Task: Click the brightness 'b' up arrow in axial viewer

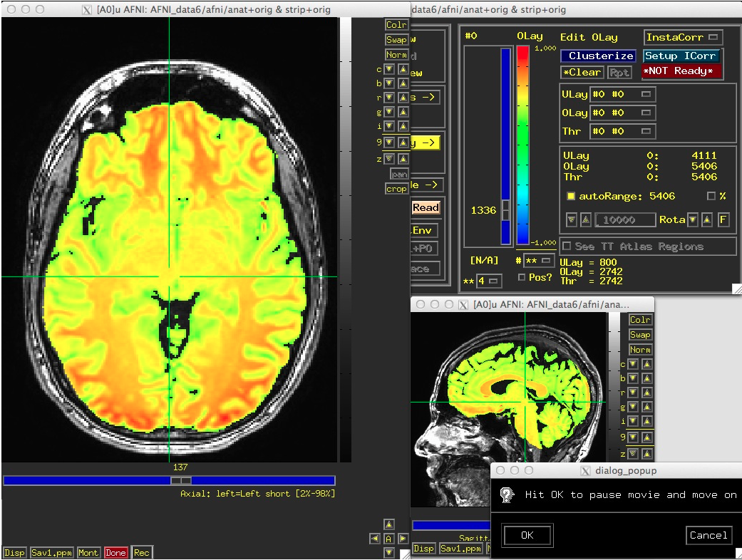Action: coord(403,83)
